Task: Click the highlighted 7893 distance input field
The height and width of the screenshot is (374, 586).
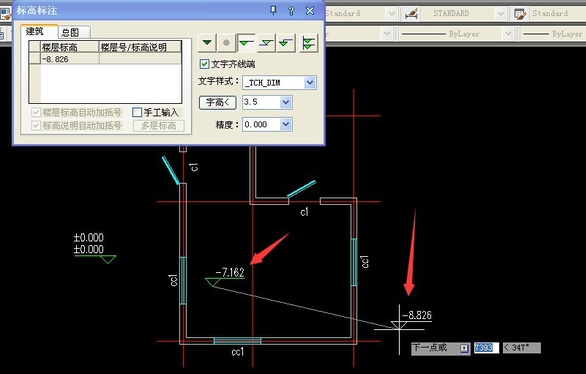Action: pos(486,348)
